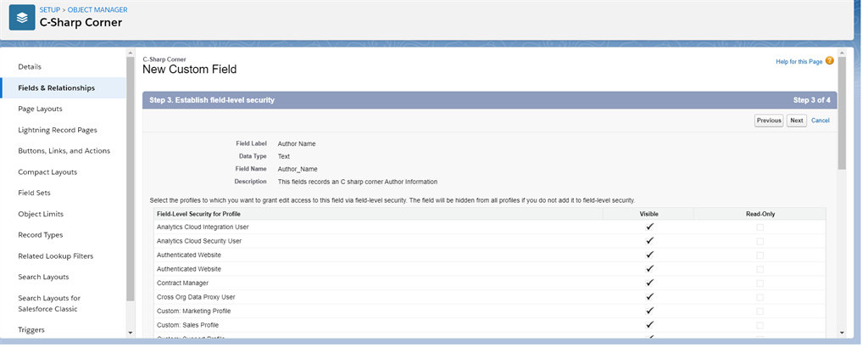Open Compact Layouts section
This screenshot has height=348, width=868.
click(x=47, y=171)
